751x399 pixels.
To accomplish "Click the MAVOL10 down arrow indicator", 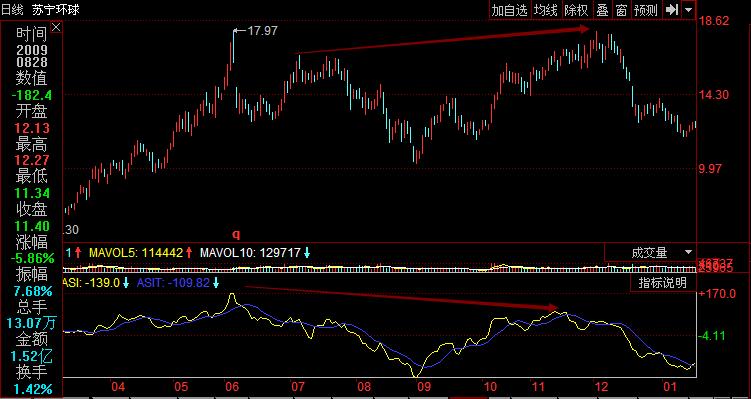I will point(307,252).
